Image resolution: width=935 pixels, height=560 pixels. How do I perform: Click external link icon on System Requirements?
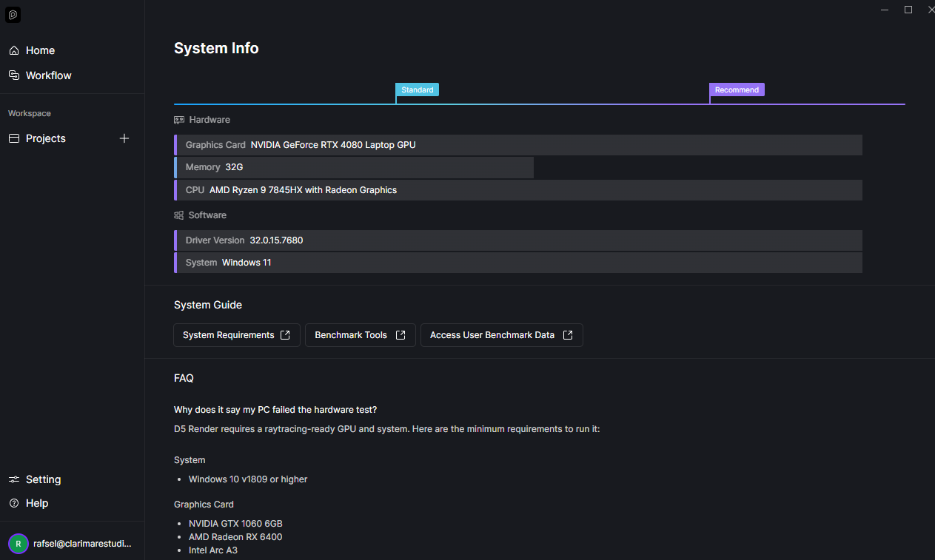[x=285, y=335]
